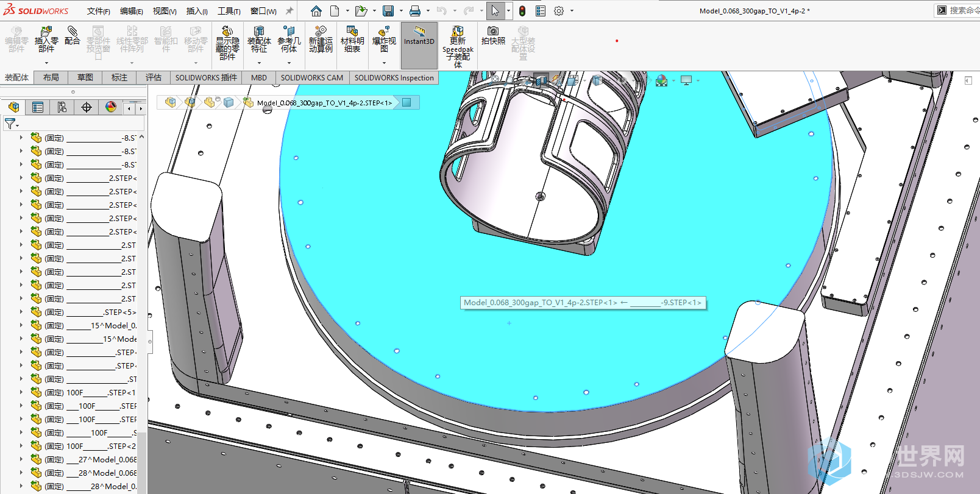This screenshot has width=980, height=494.
Task: Open the File (文件) menu
Action: [x=99, y=11]
